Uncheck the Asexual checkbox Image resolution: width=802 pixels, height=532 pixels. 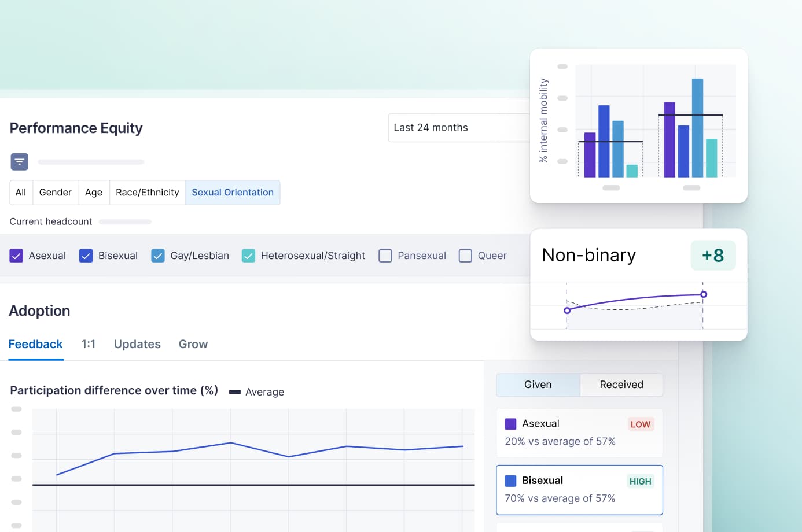[16, 255]
